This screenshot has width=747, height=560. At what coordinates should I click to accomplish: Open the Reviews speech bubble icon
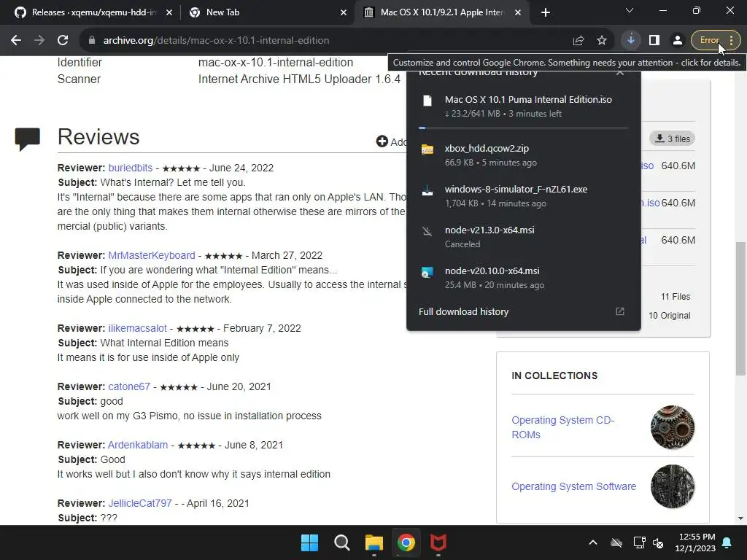tap(27, 139)
